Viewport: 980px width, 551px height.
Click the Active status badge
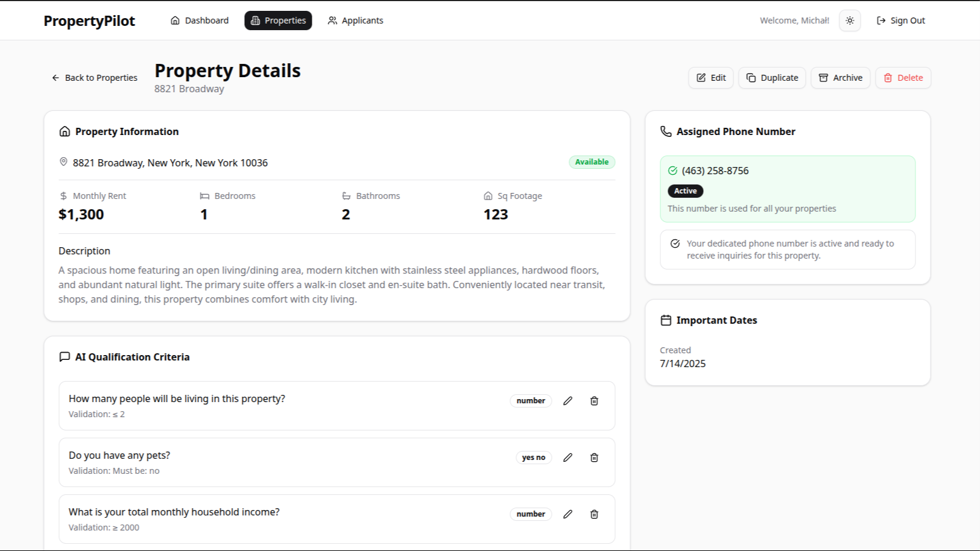685,190
